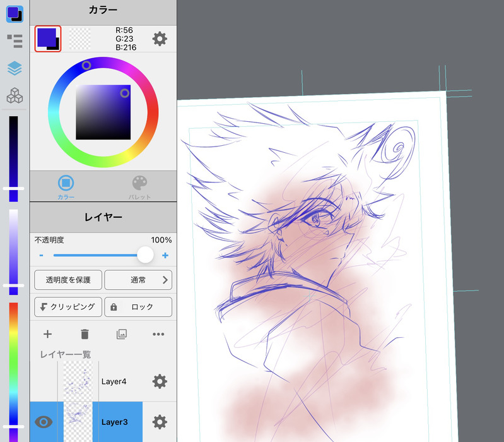Toggle クリッピング for the layer
The width and height of the screenshot is (504, 442).
pyautogui.click(x=68, y=307)
